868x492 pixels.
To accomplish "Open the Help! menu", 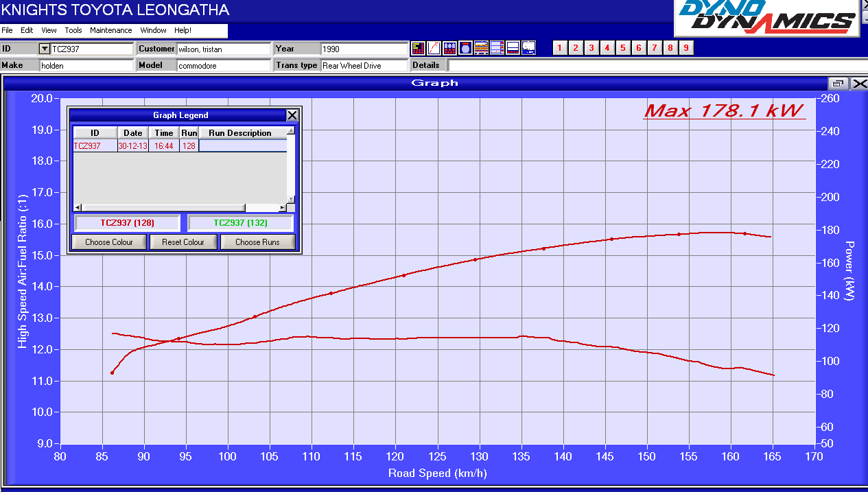I will click(183, 30).
